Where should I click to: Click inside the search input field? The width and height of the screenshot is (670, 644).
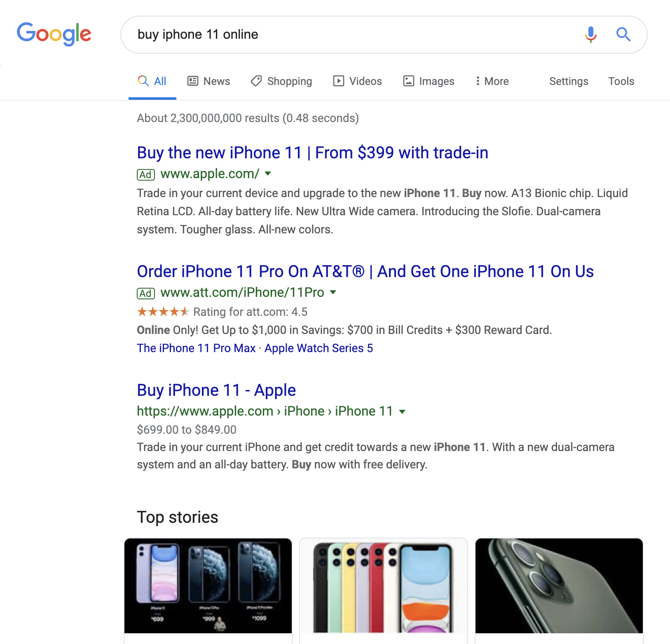330,35
